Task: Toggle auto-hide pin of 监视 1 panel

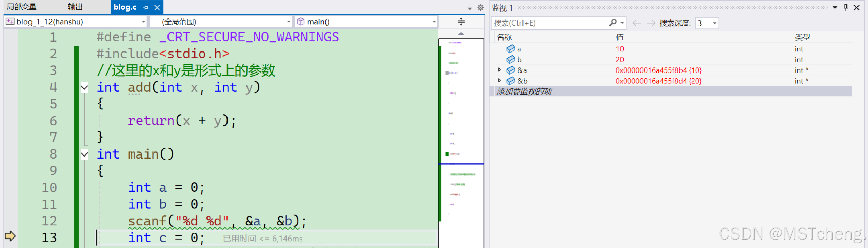Action: pos(846,7)
